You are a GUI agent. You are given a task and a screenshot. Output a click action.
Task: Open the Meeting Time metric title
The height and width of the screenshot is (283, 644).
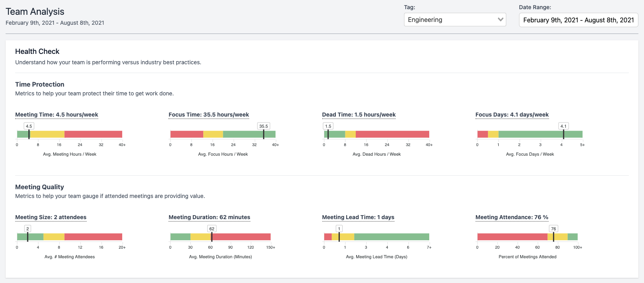tap(57, 115)
